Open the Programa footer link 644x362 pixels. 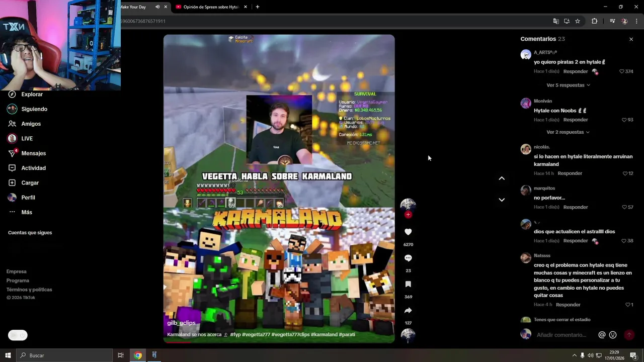coord(18,281)
